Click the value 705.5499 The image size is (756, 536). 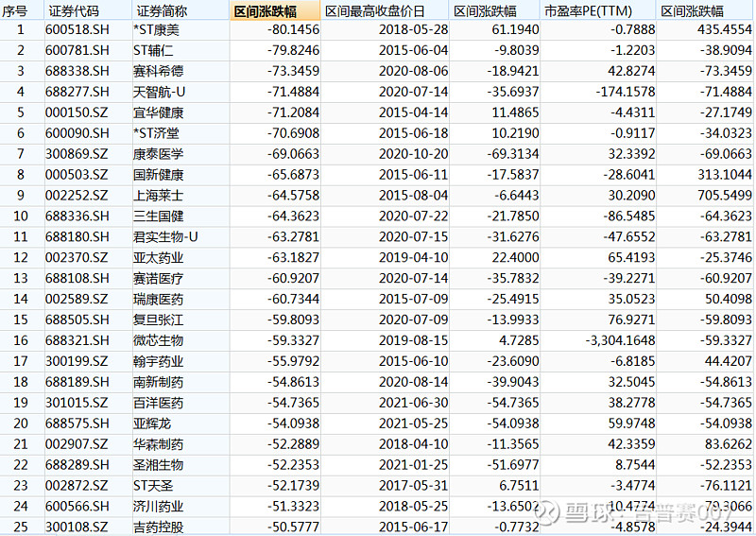(725, 196)
